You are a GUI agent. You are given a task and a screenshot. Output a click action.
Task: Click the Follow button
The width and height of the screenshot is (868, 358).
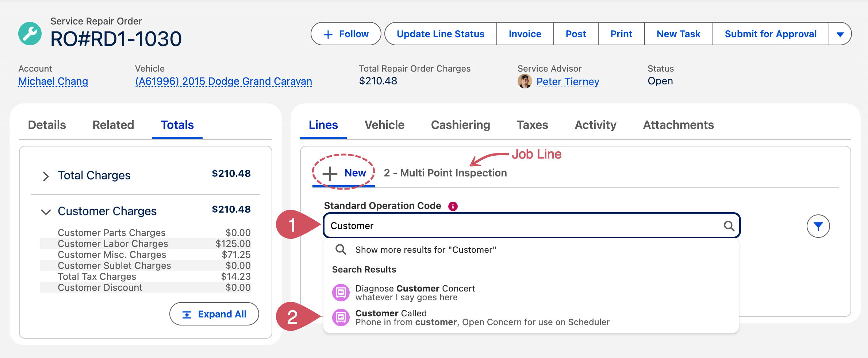pos(346,34)
